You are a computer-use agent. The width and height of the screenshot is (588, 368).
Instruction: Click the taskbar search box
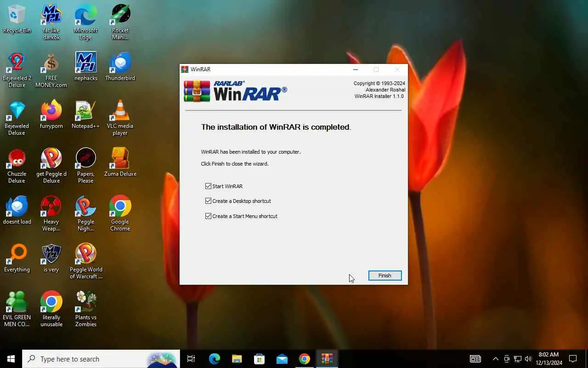tap(101, 359)
